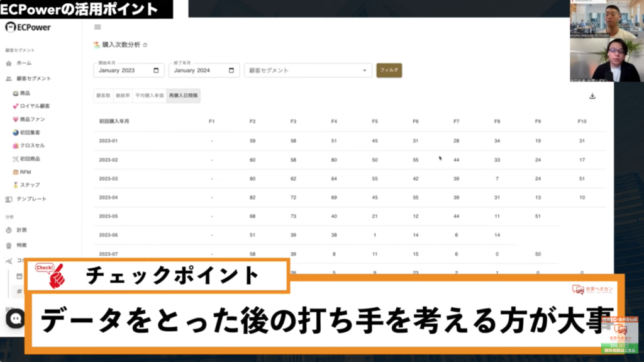This screenshot has width=644, height=362.
Task: Select the 2023-06 row label
Action: [108, 235]
